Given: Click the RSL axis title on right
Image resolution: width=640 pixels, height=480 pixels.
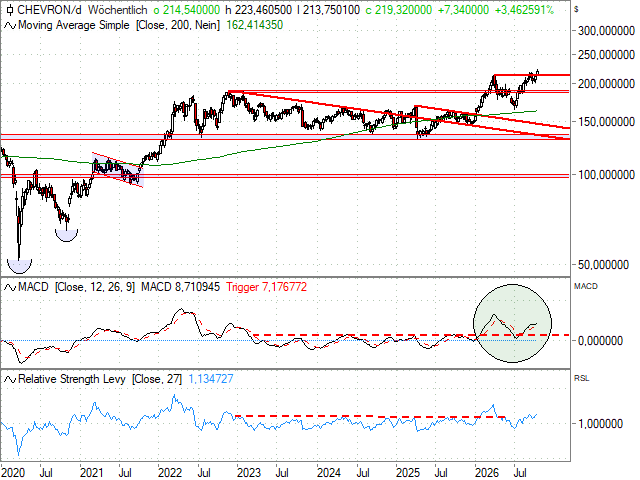Looking at the screenshot, I should [x=582, y=378].
